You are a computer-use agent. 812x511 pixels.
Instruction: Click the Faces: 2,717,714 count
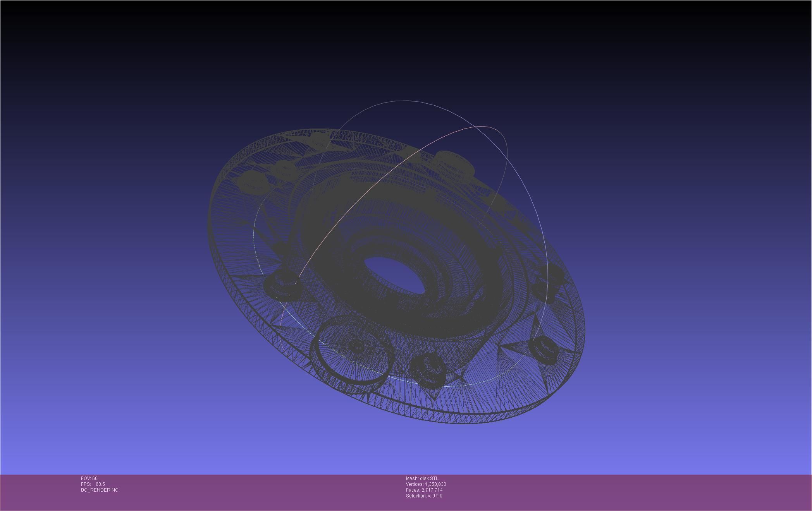pyautogui.click(x=424, y=490)
